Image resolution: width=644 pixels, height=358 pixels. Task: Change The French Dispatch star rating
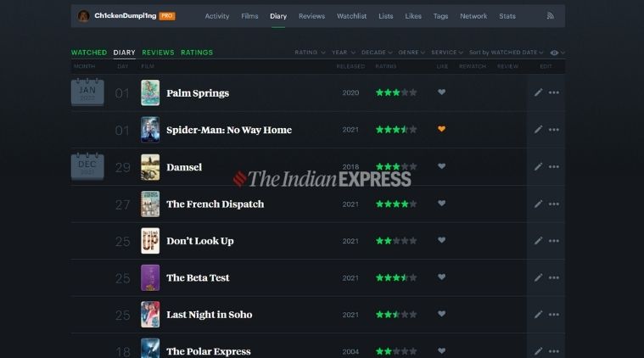(396, 204)
